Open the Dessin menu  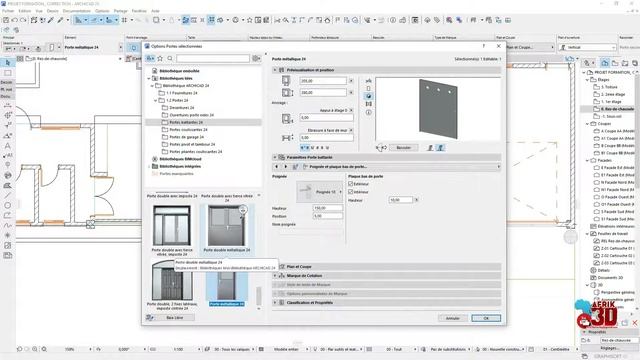(53, 11)
